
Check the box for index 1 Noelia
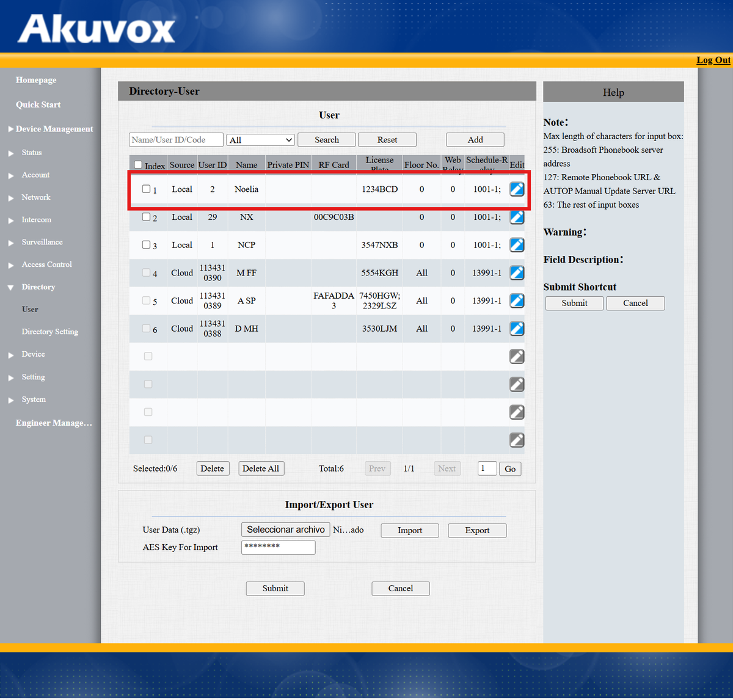click(146, 189)
